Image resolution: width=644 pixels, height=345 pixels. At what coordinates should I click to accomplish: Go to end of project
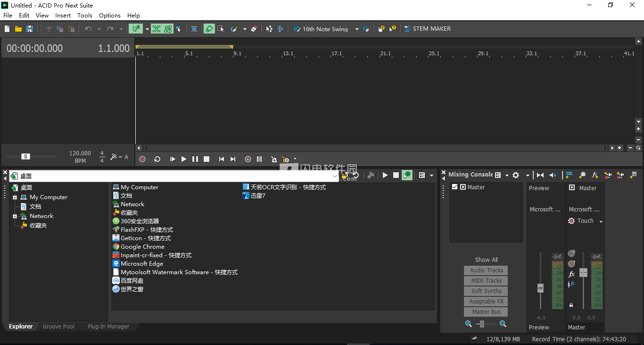click(233, 159)
